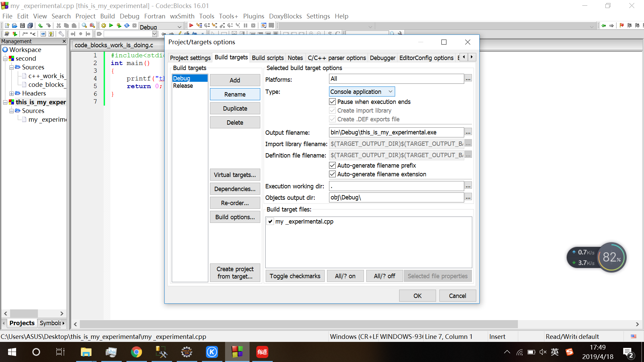Switch to the Project settings tab
The image size is (644, 362).
[190, 58]
